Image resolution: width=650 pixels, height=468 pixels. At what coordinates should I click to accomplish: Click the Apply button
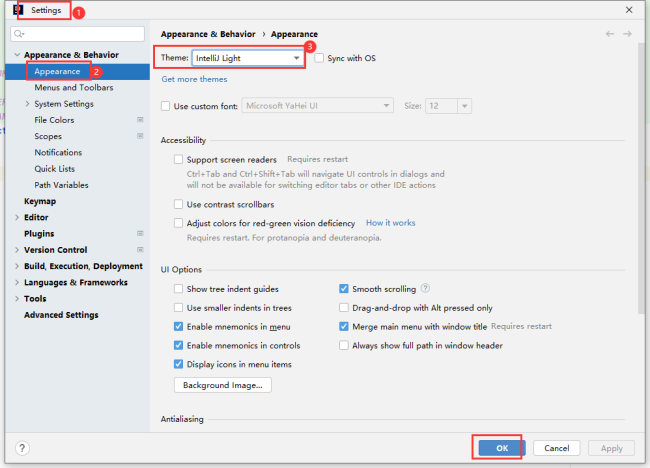tap(611, 448)
